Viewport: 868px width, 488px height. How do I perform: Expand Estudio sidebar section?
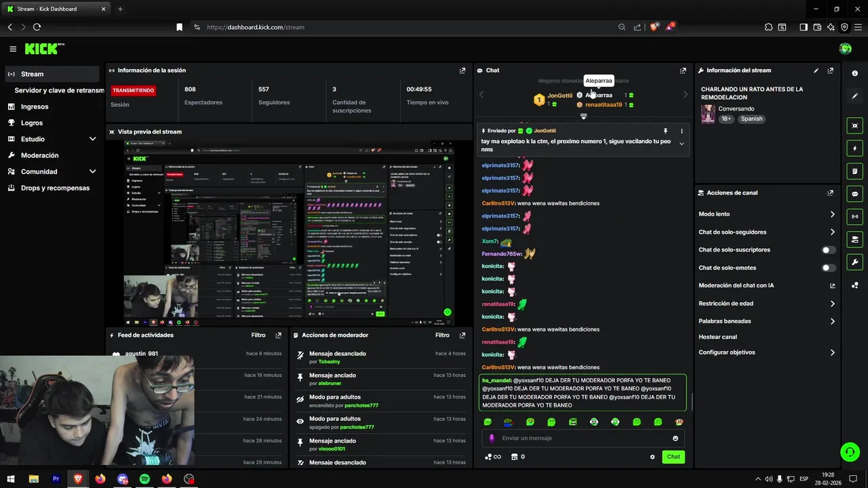(x=93, y=139)
